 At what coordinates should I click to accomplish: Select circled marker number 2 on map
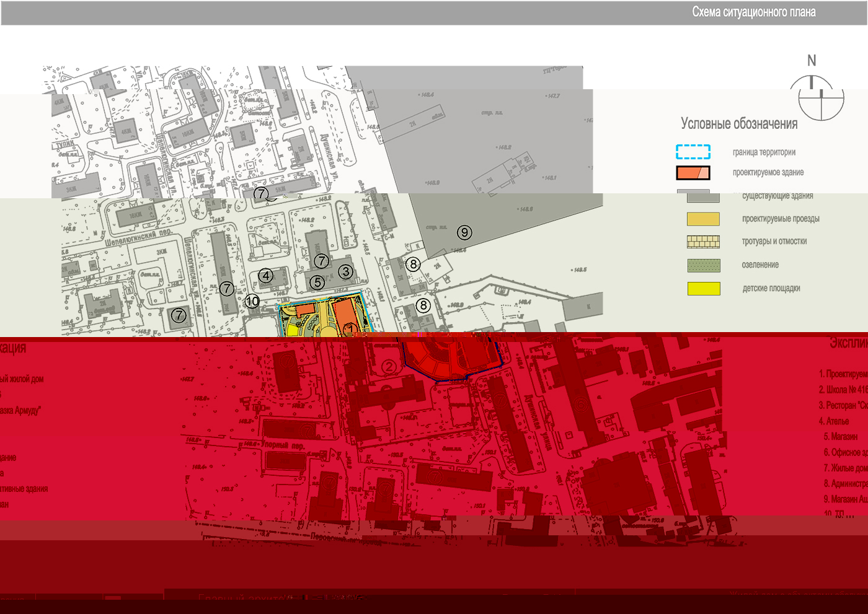pyautogui.click(x=389, y=367)
